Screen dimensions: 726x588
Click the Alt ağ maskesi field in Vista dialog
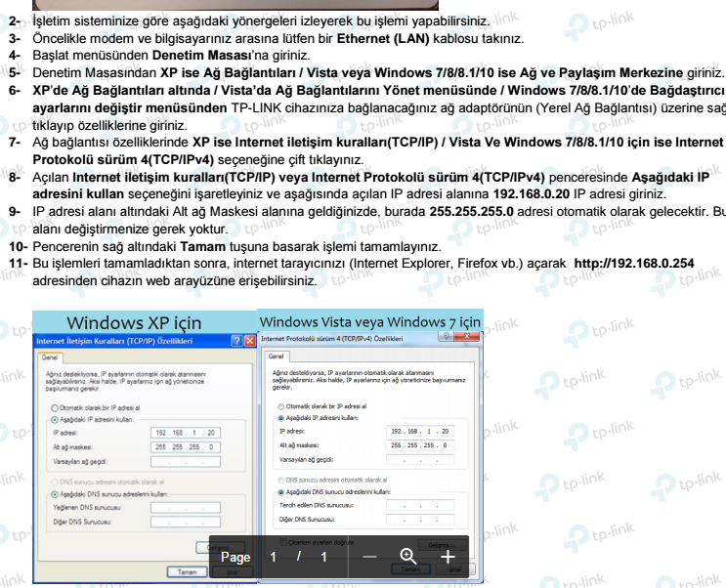(x=420, y=445)
